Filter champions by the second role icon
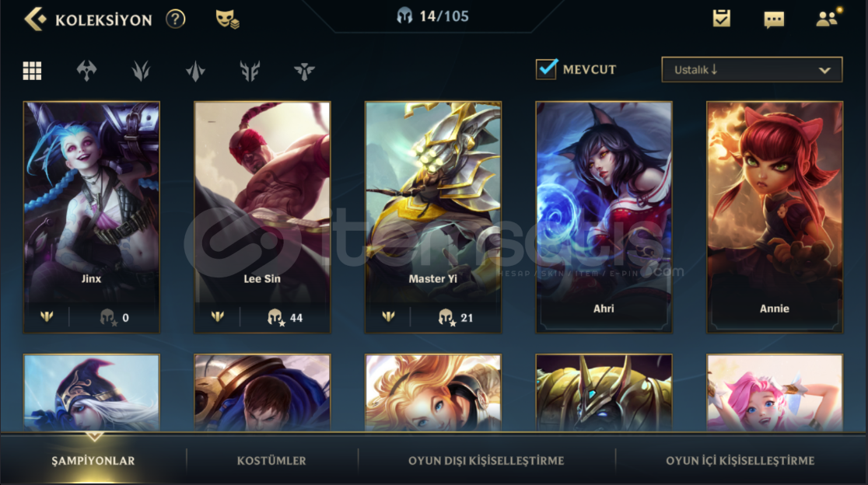 (x=141, y=71)
